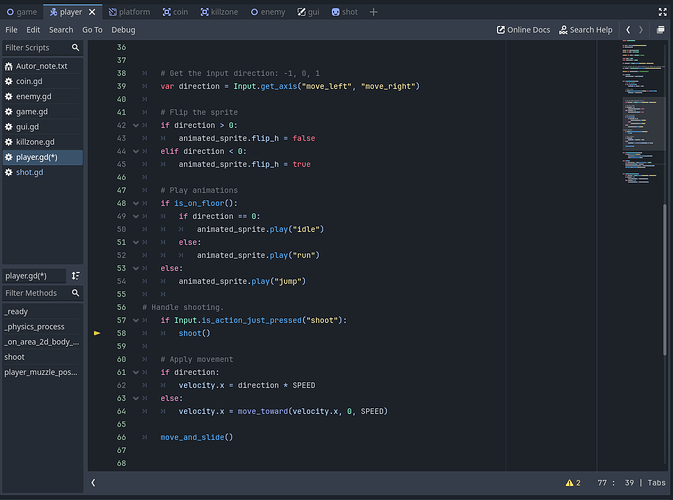
Task: Switch to the game scene tab
Action: pyautogui.click(x=21, y=12)
